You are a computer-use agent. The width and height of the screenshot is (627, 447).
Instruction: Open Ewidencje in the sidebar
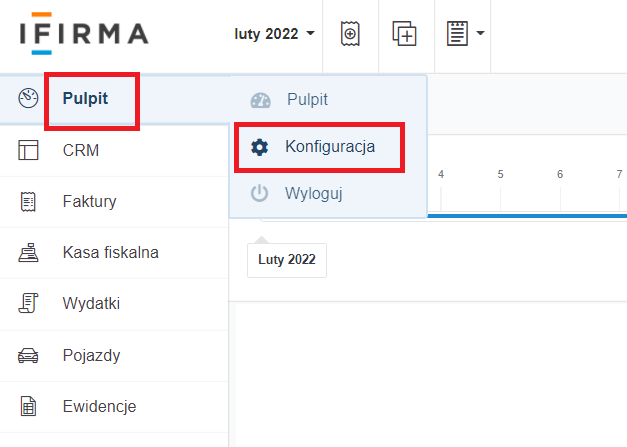[x=100, y=406]
